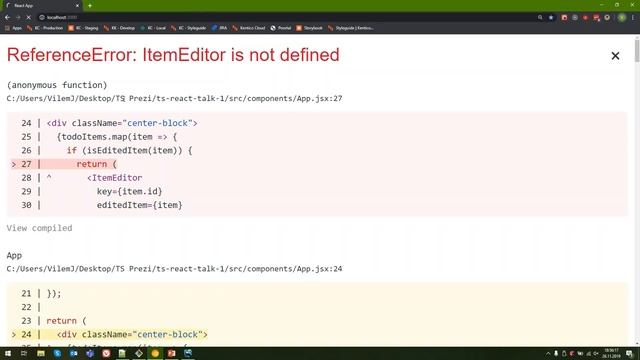This screenshot has width=640, height=360.
Task: Click the red square extension icon
Action: click(x=564, y=18)
